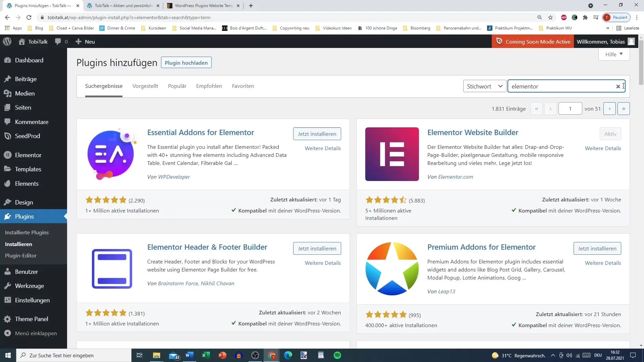Viewport: 644px width, 362px height.
Task: Click the Elements sidebar menu icon
Action: pos(8,183)
